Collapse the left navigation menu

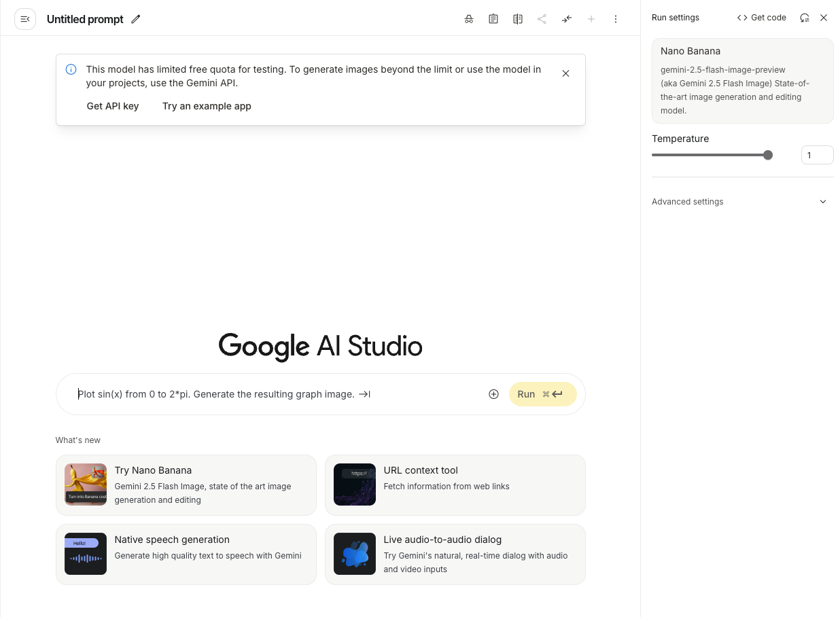click(25, 19)
